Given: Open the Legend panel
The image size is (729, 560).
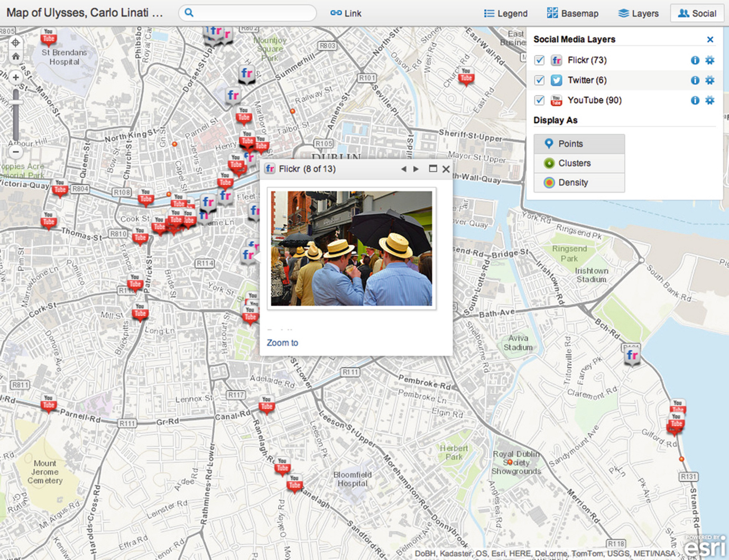Looking at the screenshot, I should pyautogui.click(x=505, y=13).
